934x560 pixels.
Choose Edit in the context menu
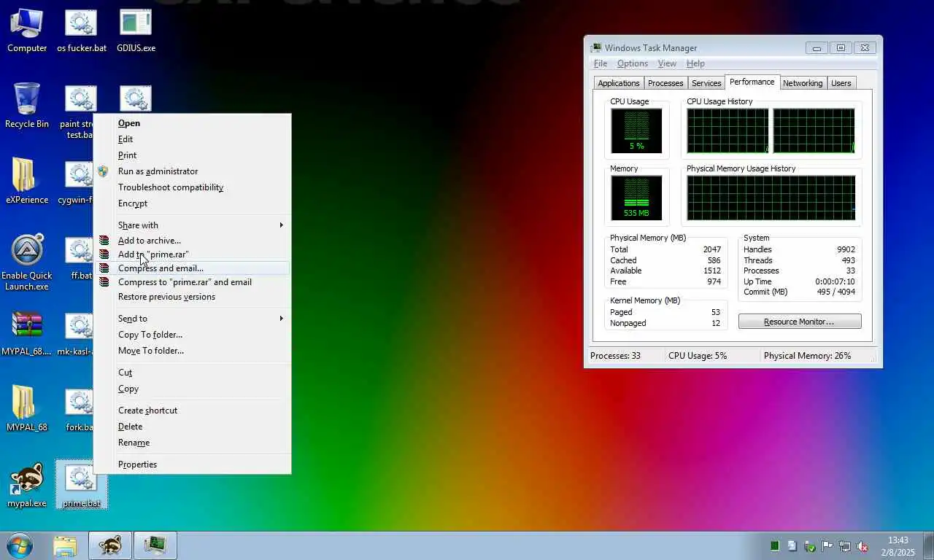(193, 139)
